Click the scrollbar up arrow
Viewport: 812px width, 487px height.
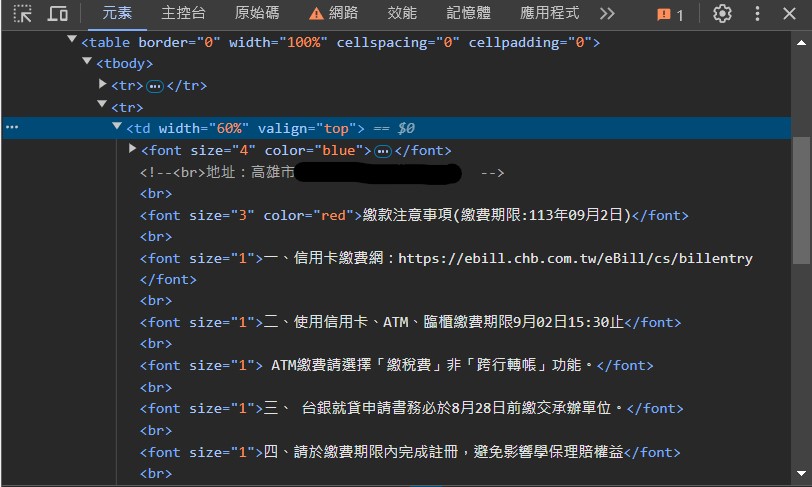pos(801,43)
